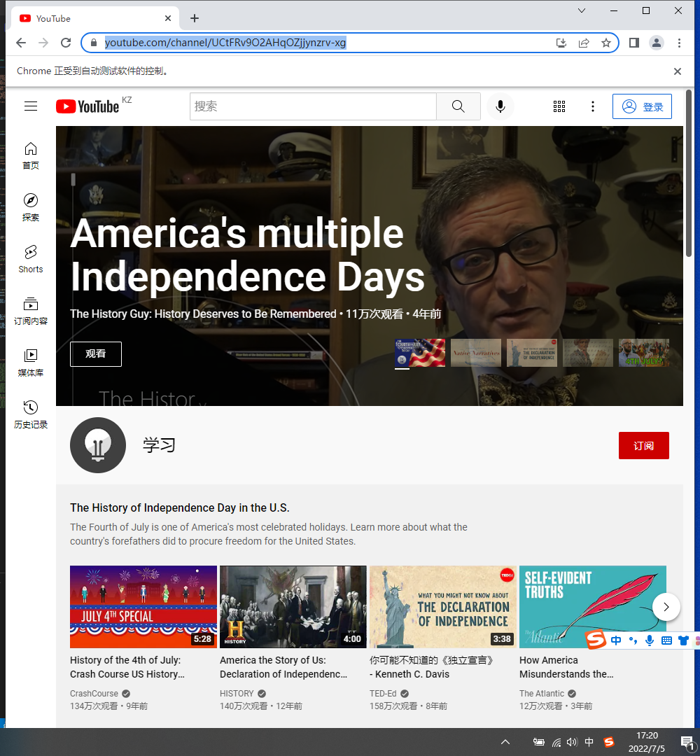Click the search magnifier button
700x756 pixels.
458,106
